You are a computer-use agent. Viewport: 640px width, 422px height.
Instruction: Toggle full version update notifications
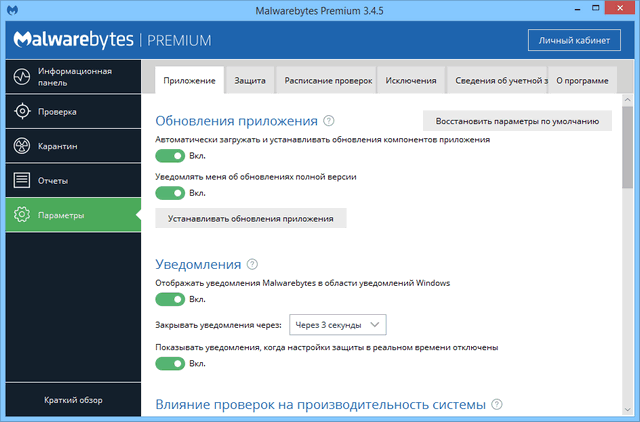tap(170, 192)
